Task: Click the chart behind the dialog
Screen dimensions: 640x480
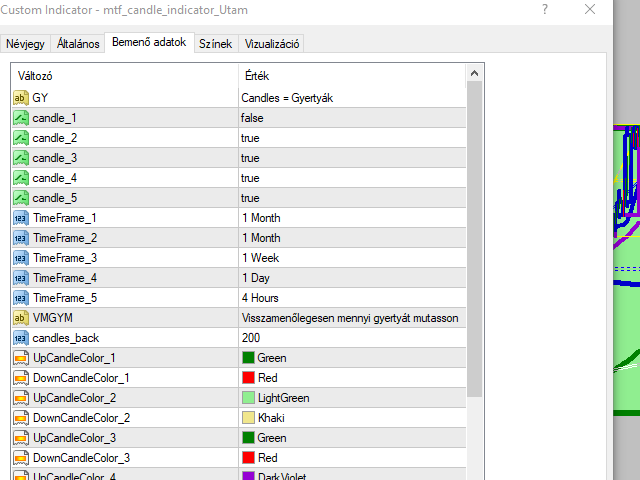Action: pos(627,269)
